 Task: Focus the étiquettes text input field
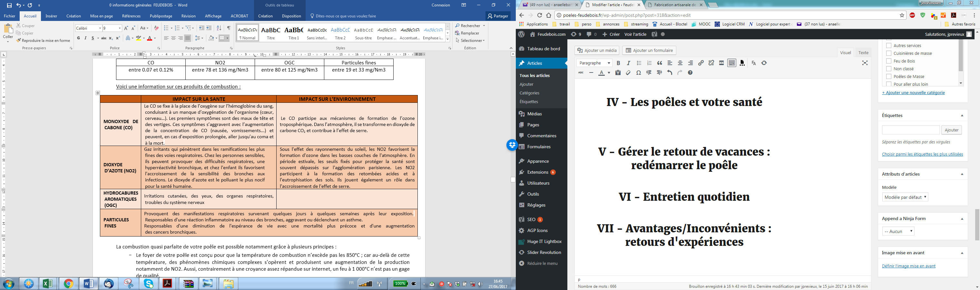tap(911, 130)
